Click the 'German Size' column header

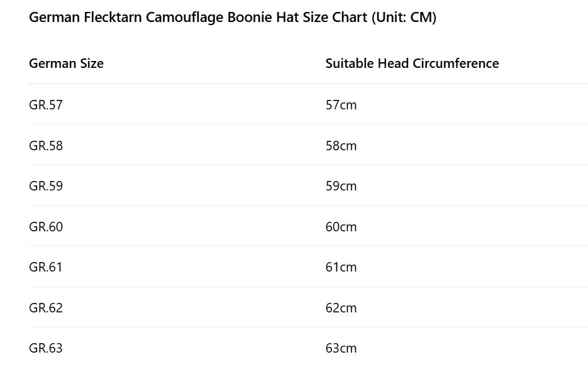pyautogui.click(x=66, y=63)
